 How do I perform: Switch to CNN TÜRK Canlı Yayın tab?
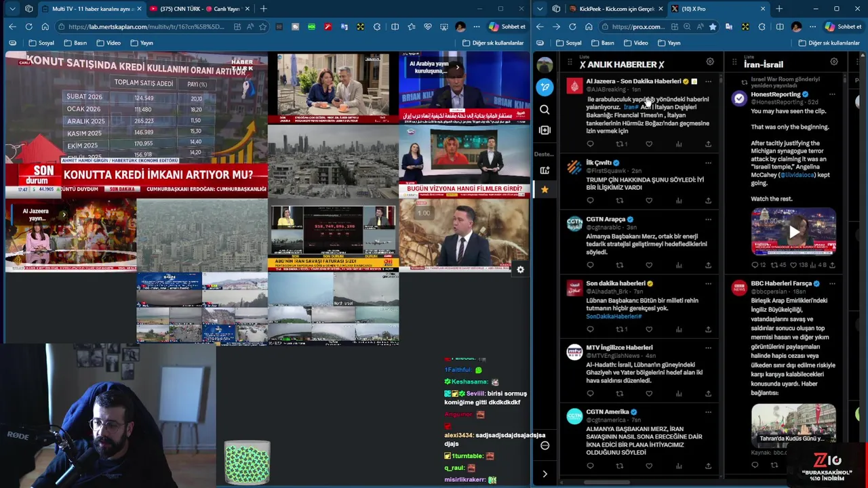coord(199,9)
